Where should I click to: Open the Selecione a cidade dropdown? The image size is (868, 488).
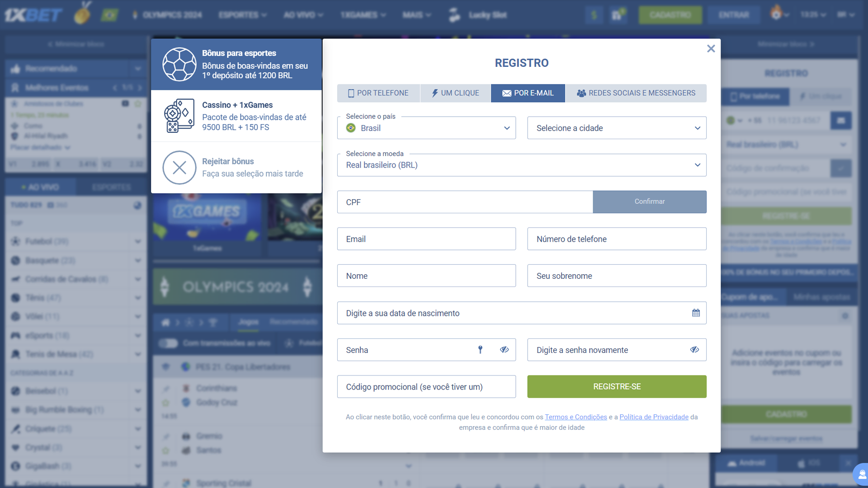(617, 127)
